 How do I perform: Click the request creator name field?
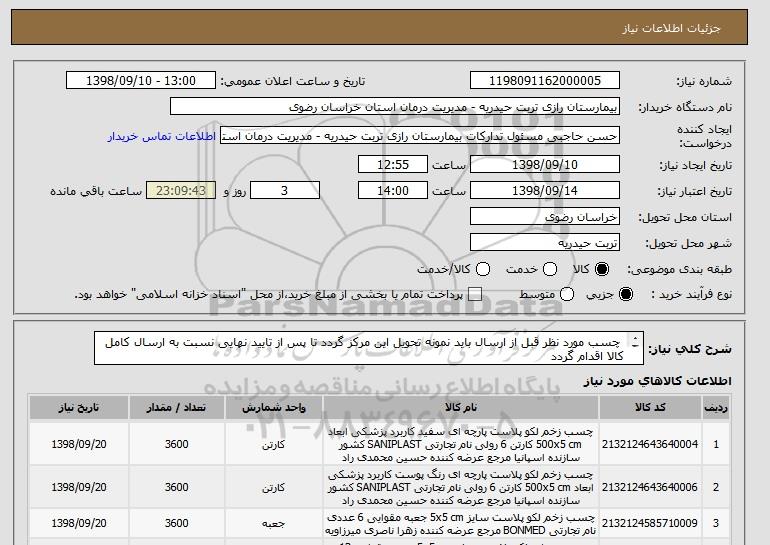tap(420, 136)
